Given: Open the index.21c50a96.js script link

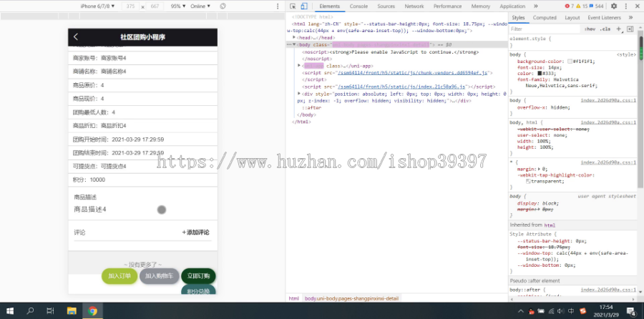Looking at the screenshot, I should tap(401, 87).
